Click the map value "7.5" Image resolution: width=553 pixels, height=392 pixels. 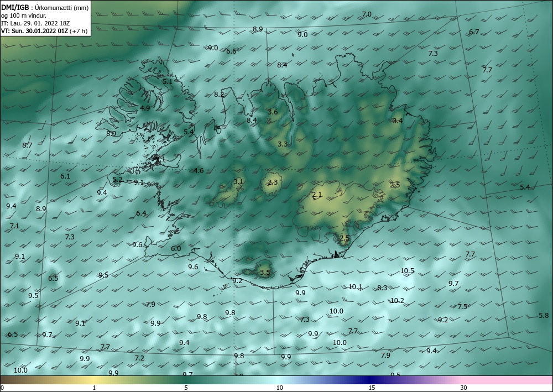(462, 307)
